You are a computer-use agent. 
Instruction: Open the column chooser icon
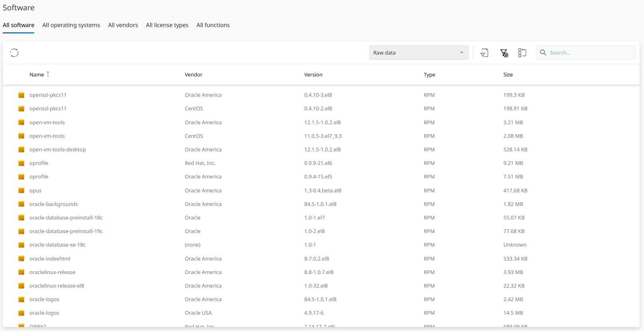click(x=522, y=53)
